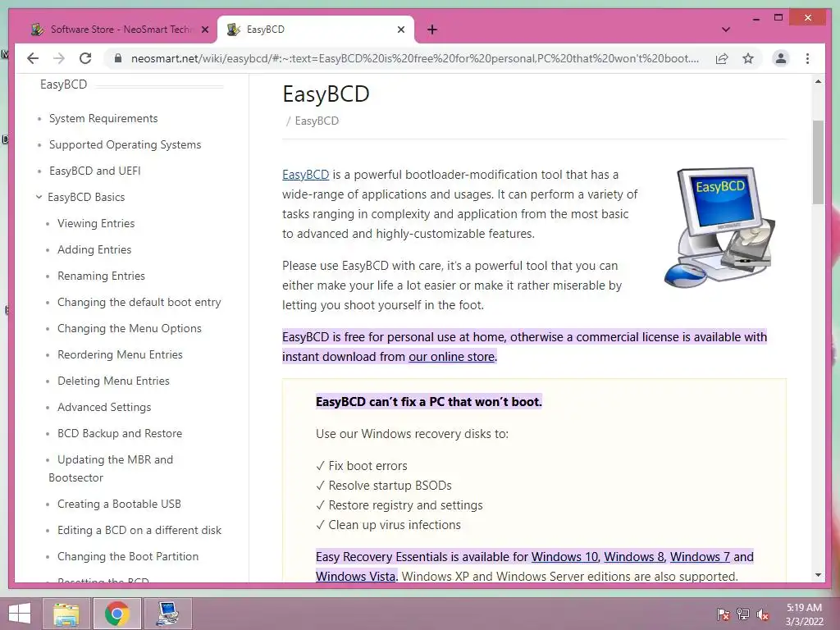Reload the current page
840x630 pixels.
tap(85, 58)
